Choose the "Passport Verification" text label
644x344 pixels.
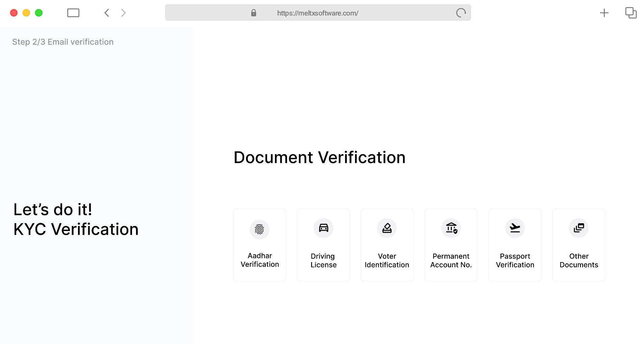point(515,260)
